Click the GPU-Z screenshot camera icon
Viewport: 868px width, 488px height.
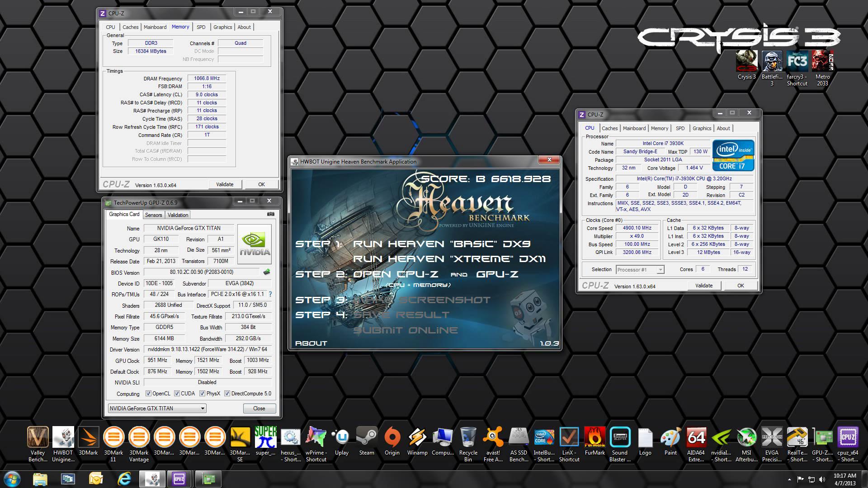(270, 214)
